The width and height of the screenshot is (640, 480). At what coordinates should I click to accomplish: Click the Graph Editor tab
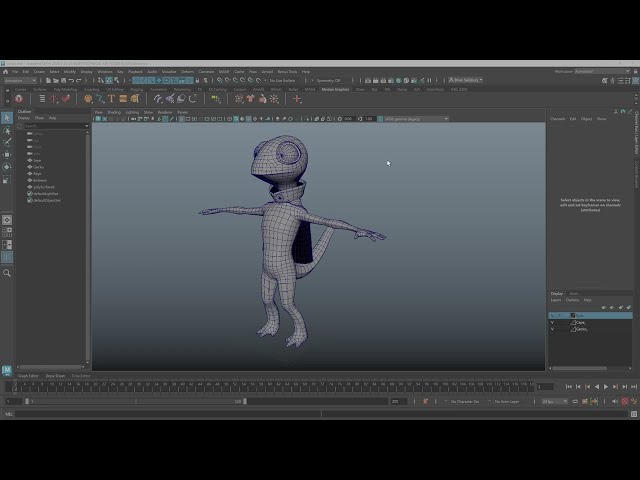click(x=28, y=376)
